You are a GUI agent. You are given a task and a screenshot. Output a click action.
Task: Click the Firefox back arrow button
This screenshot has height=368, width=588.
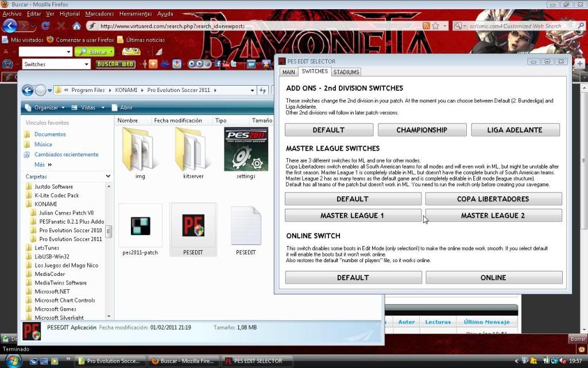(9, 26)
